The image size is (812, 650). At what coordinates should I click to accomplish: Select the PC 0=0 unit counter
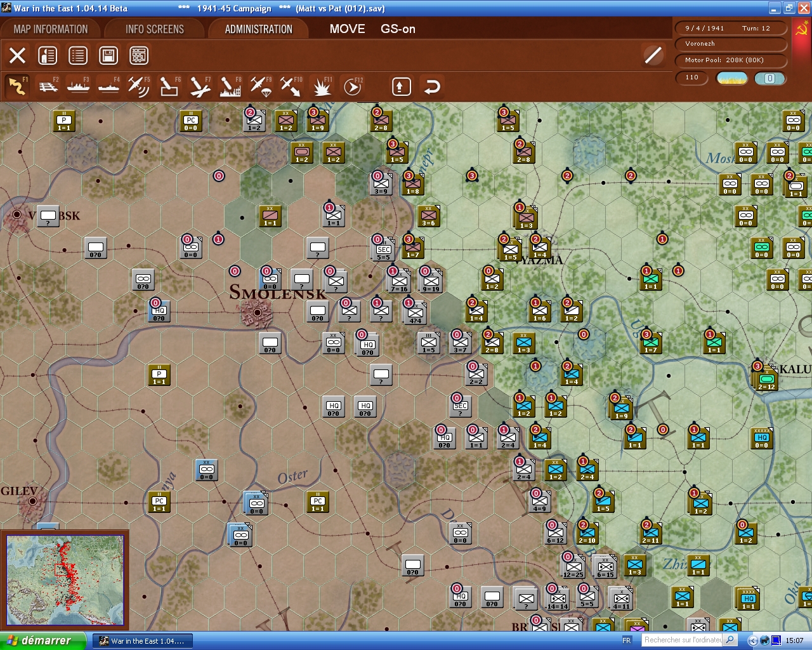[x=191, y=121]
